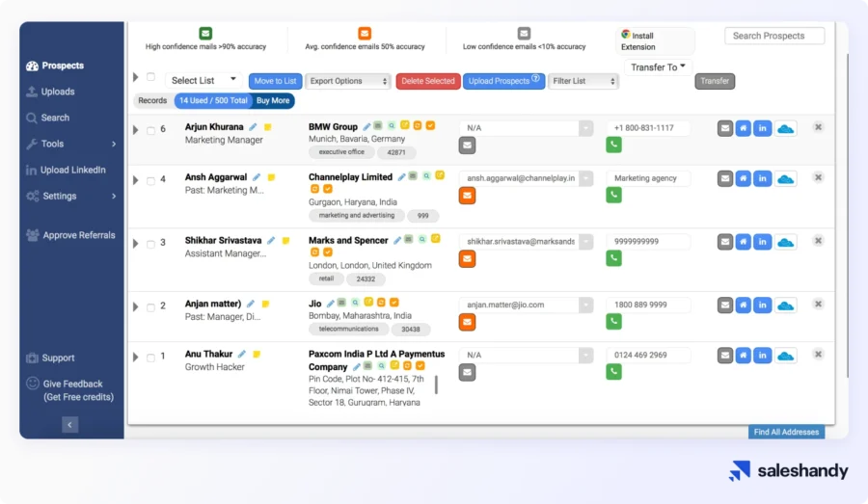Click Install Extension button
The image size is (868, 504).
click(x=655, y=40)
